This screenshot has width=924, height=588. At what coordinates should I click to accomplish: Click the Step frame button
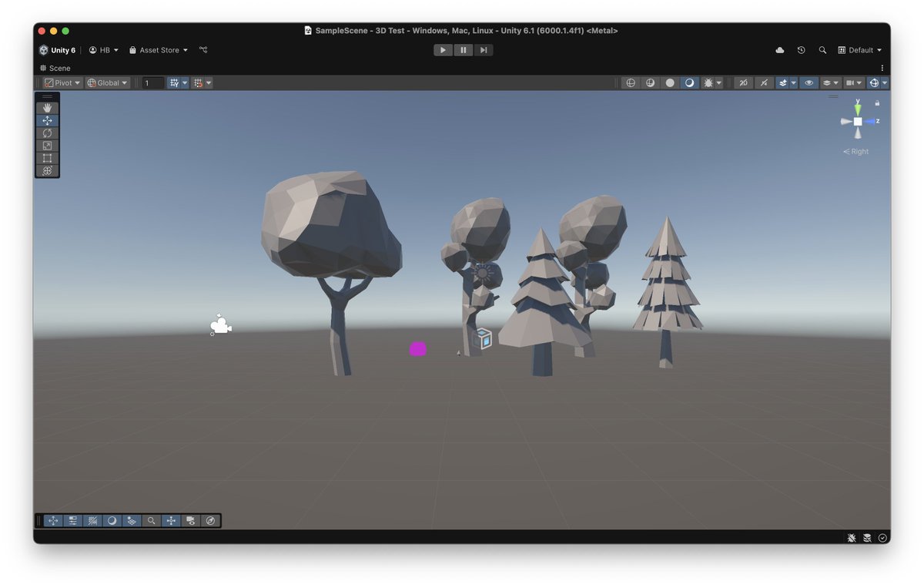tap(483, 49)
